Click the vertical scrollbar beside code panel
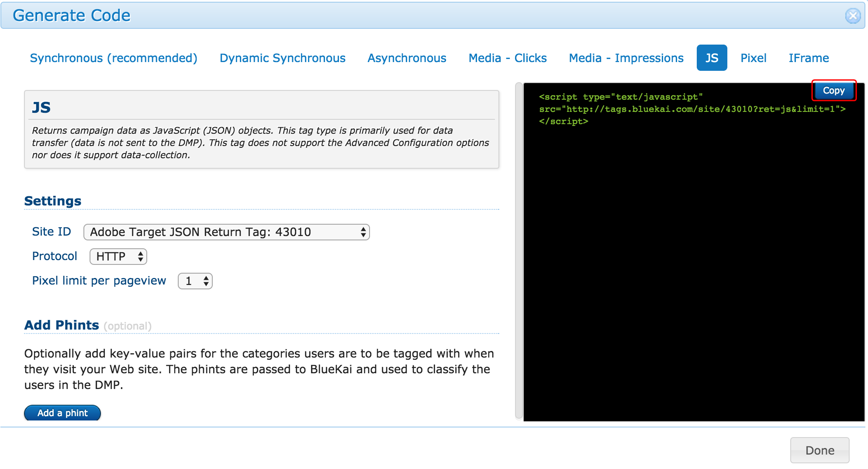 click(519, 251)
